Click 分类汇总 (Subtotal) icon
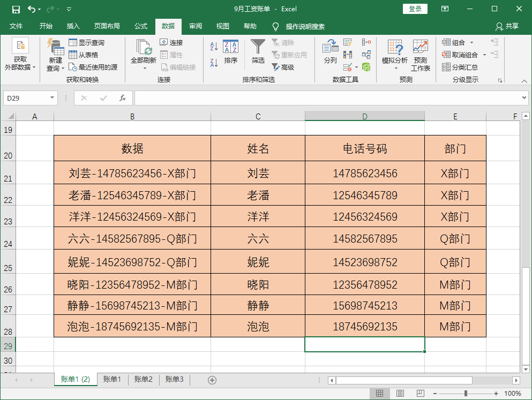Screen dimensions: 532x400 tap(447, 66)
